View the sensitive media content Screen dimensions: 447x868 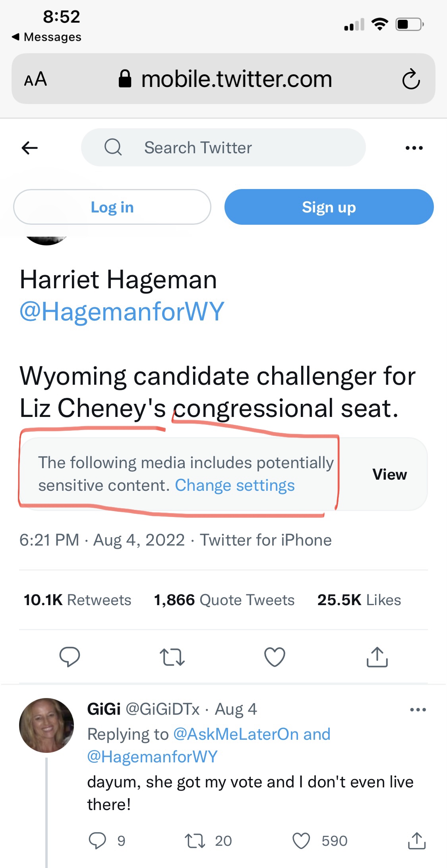click(x=389, y=475)
